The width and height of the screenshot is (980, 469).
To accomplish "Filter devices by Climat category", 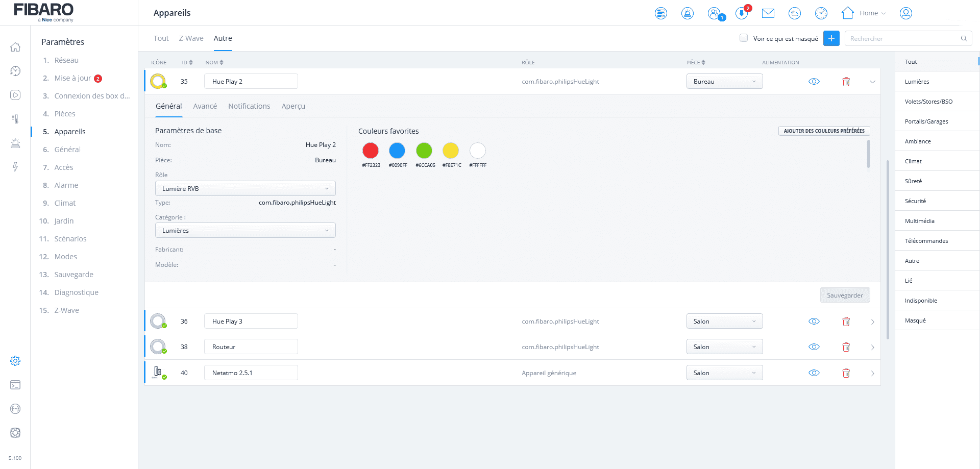I will point(937,161).
